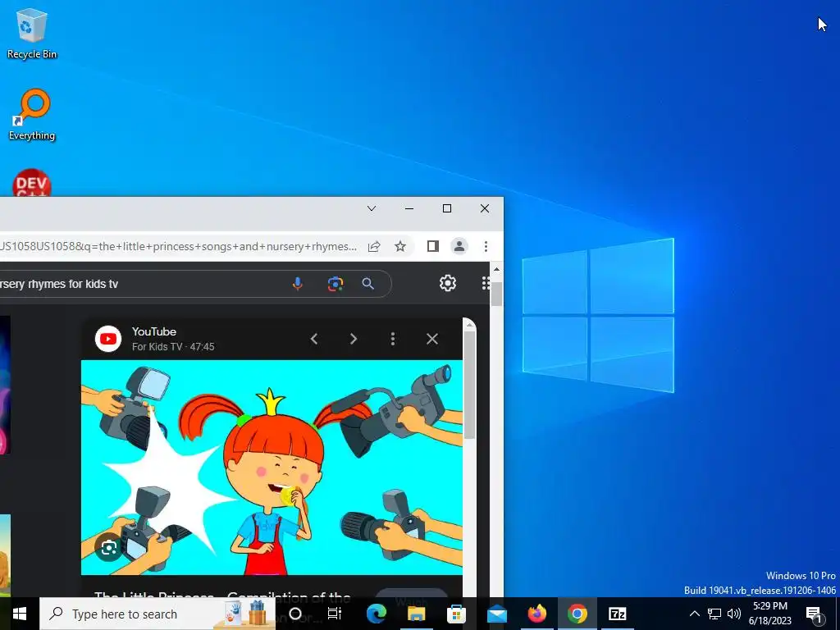
Task: Open the Dev-C++ desktop icon
Action: (32, 183)
